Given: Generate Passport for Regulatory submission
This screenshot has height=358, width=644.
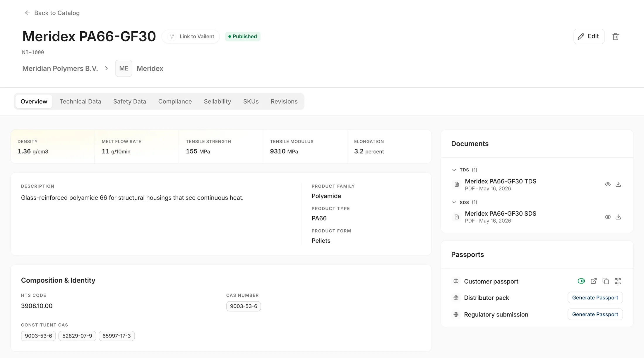Looking at the screenshot, I should pyautogui.click(x=595, y=315).
